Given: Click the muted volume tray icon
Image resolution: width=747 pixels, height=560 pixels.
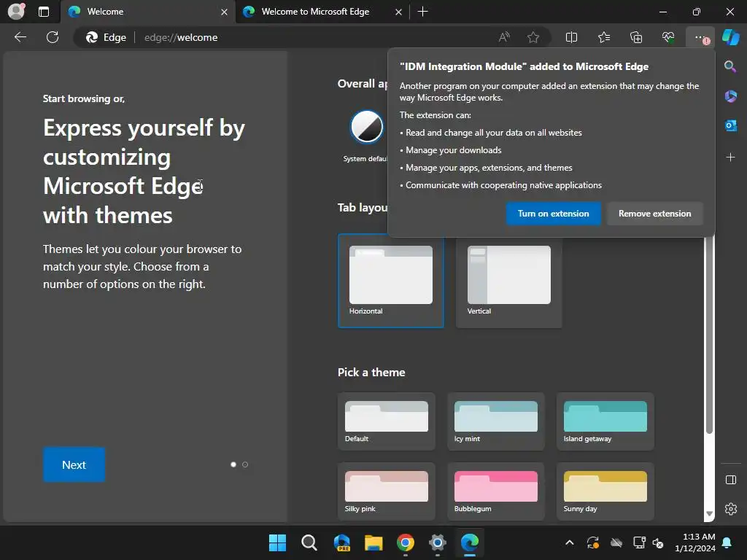Looking at the screenshot, I should point(658,542).
